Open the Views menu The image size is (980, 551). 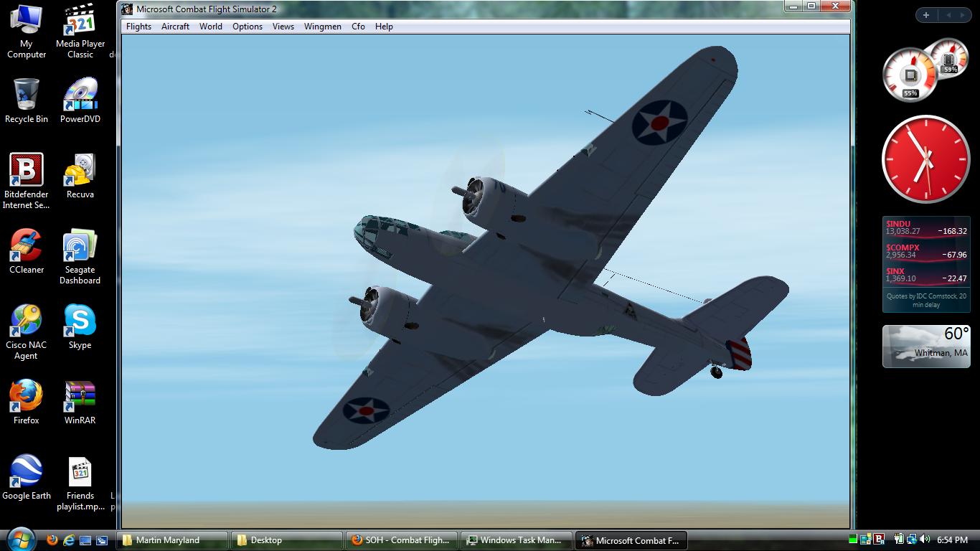click(283, 27)
